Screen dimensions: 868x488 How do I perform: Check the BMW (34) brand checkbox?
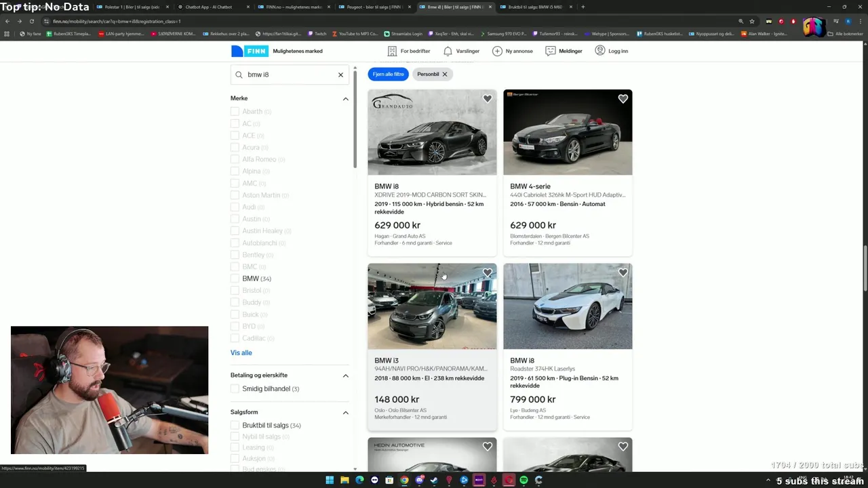pyautogui.click(x=235, y=279)
